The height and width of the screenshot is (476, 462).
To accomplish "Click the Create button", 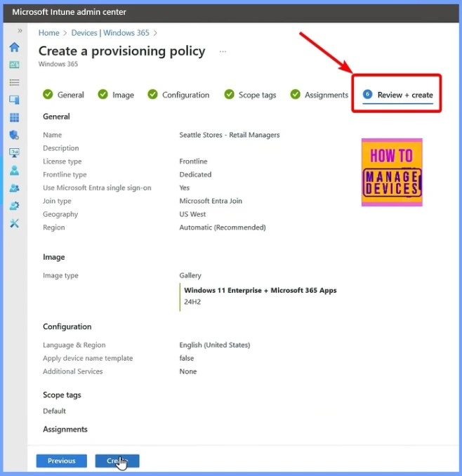I will (x=117, y=461).
